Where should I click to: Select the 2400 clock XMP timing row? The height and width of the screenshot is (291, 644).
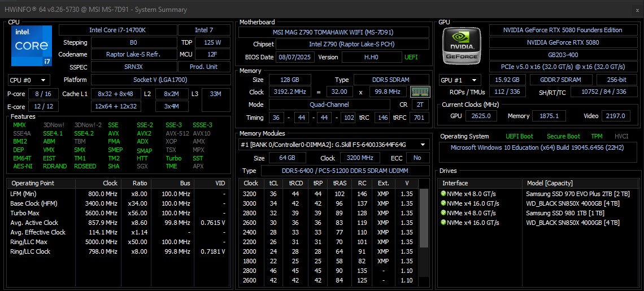click(329, 232)
